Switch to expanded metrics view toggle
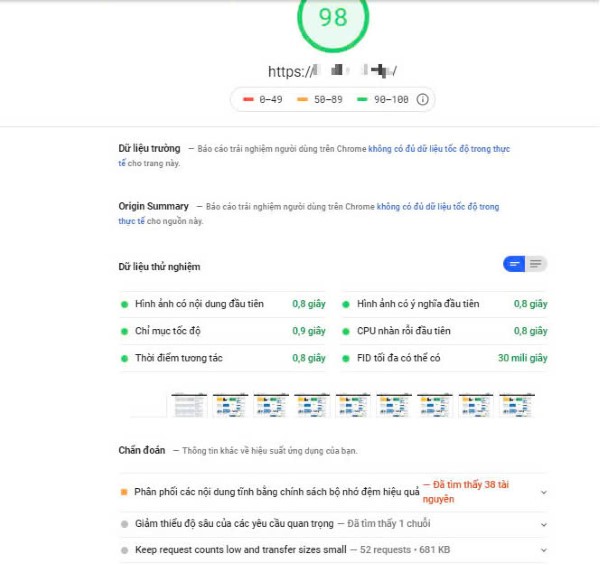 click(536, 264)
